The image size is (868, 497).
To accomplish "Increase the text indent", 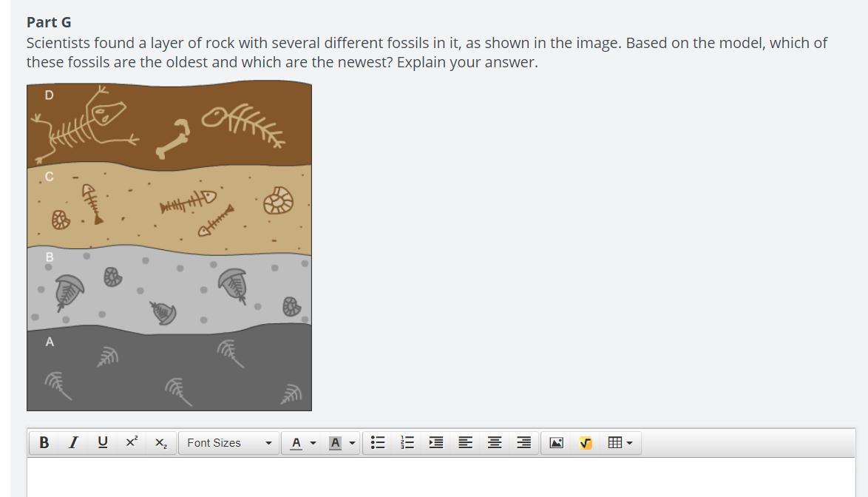I will click(x=436, y=443).
